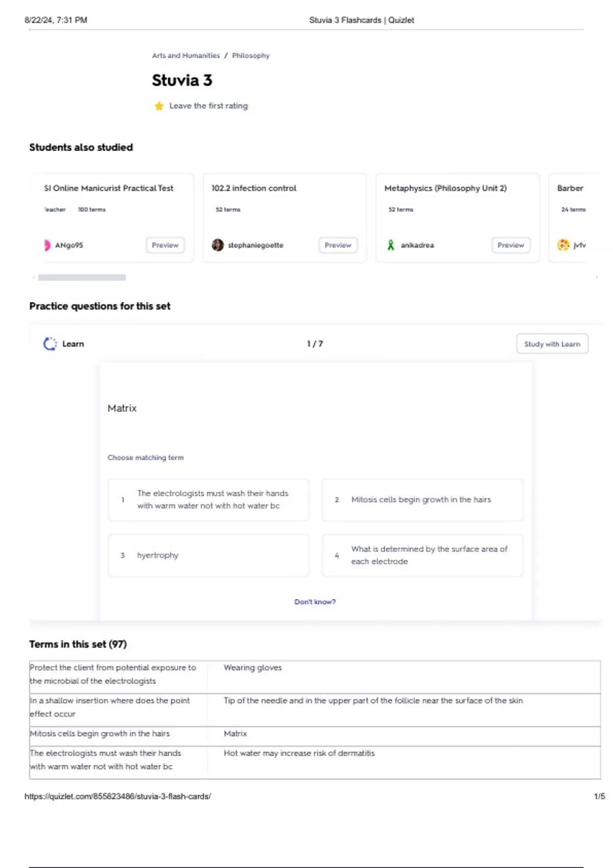Pick answer 4 about electrode surface area
Viewport: 613px width, 868px height.
(x=422, y=556)
